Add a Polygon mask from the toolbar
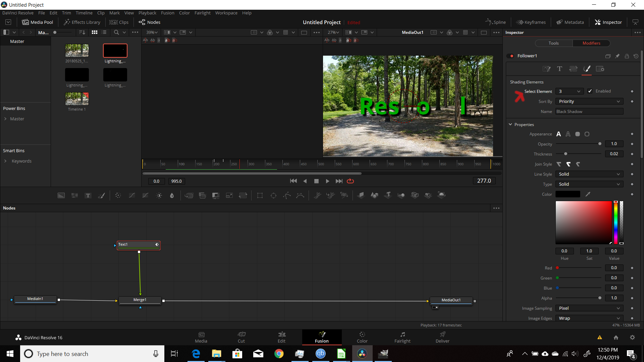 tap(287, 195)
